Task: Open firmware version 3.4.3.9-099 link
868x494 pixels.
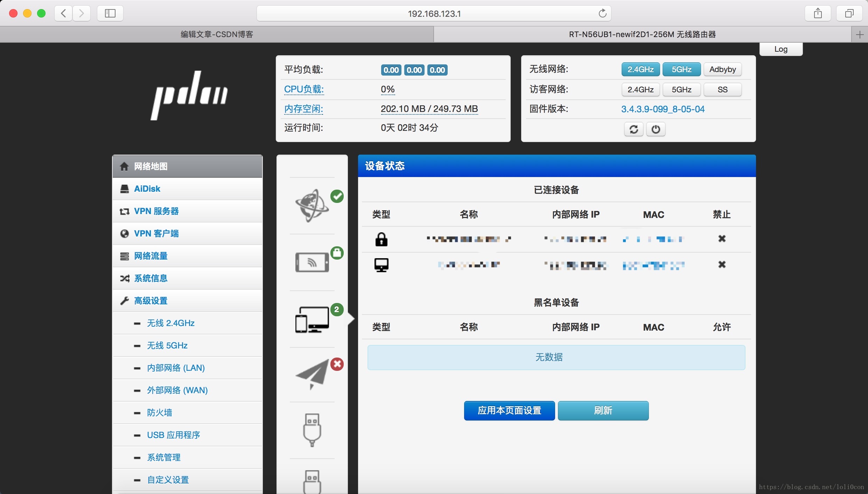Action: pyautogui.click(x=663, y=109)
